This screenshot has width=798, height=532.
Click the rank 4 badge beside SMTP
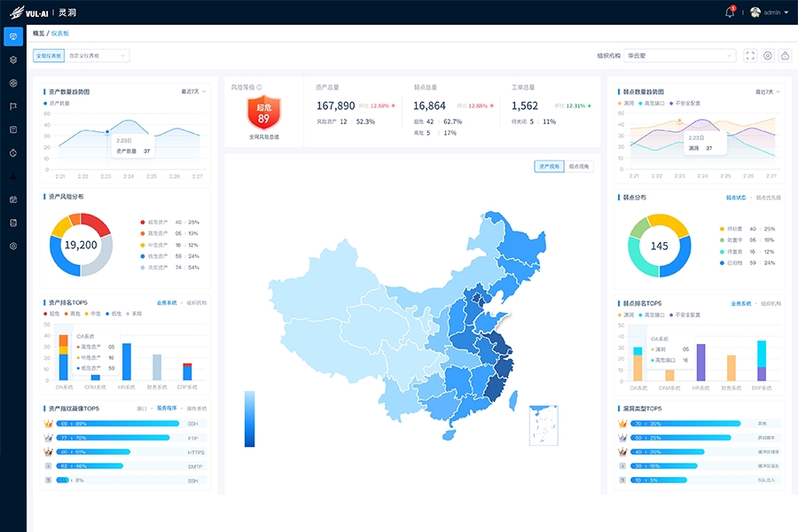tap(49, 465)
